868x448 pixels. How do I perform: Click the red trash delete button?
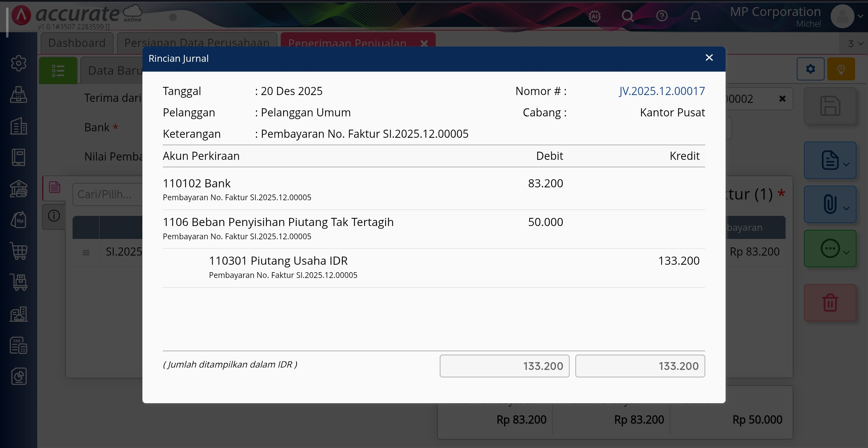coord(830,302)
